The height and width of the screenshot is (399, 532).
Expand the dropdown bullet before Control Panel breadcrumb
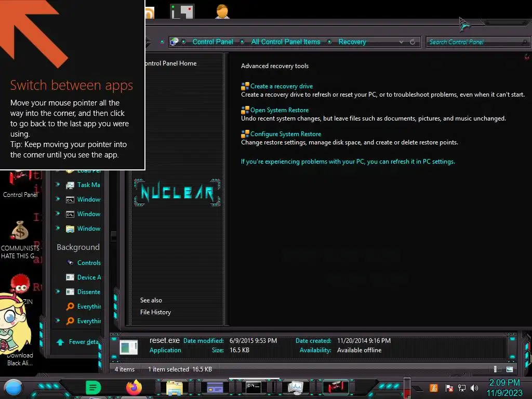pyautogui.click(x=183, y=42)
